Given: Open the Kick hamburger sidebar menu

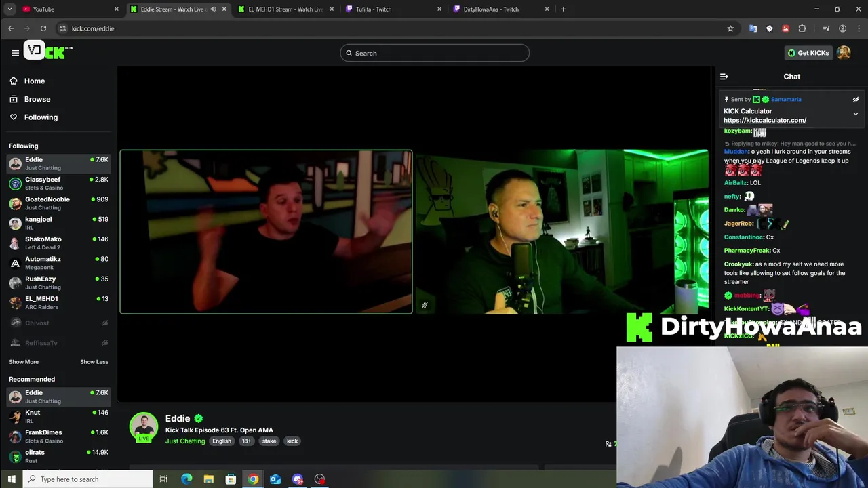Looking at the screenshot, I should (15, 53).
